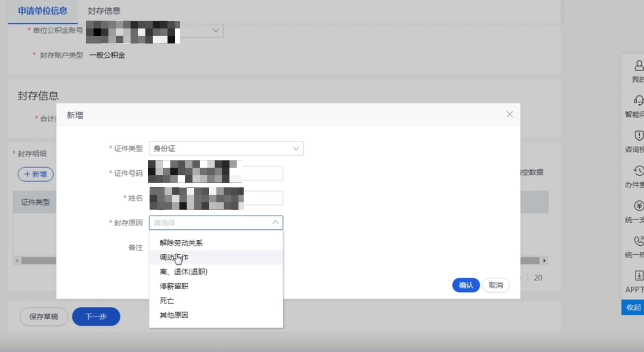The height and width of the screenshot is (352, 644).
Task: Open the 统一热线 phone icon
Action: 638,241
